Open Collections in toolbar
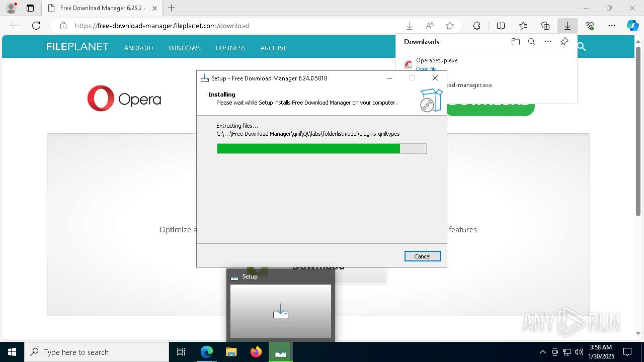 545,26
